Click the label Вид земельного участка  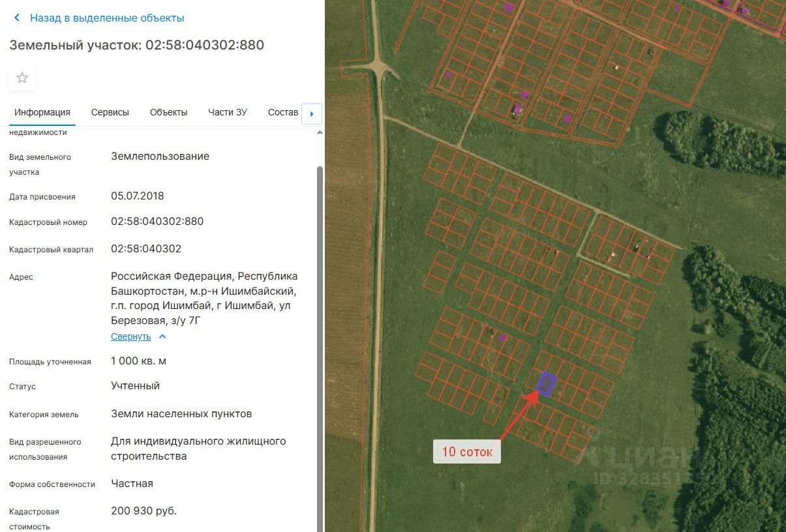(40, 164)
